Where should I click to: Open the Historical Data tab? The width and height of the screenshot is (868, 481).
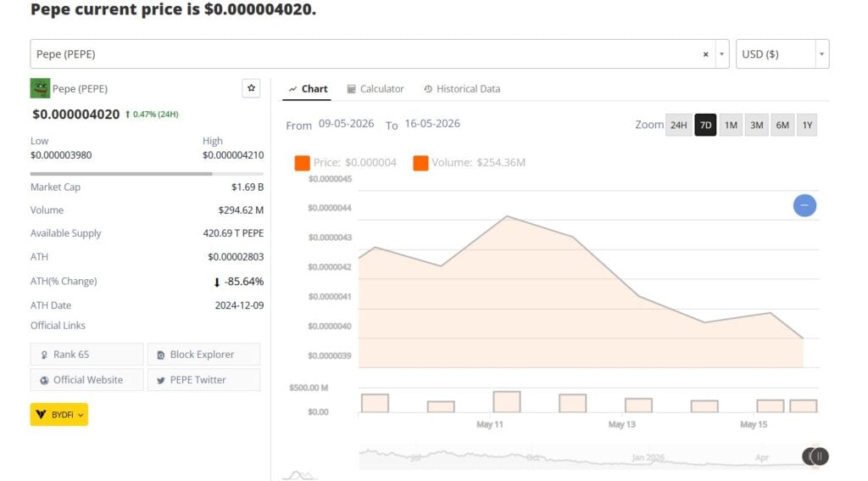(x=462, y=89)
